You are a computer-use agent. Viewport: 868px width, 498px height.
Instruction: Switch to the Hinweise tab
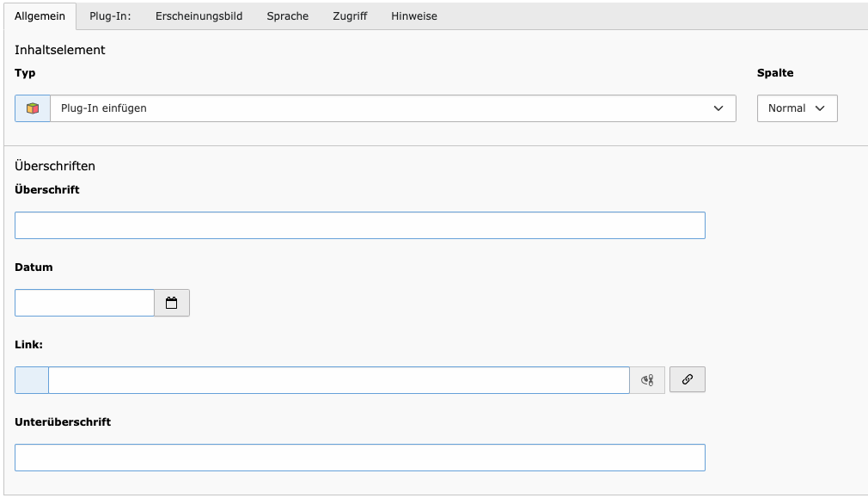point(413,16)
